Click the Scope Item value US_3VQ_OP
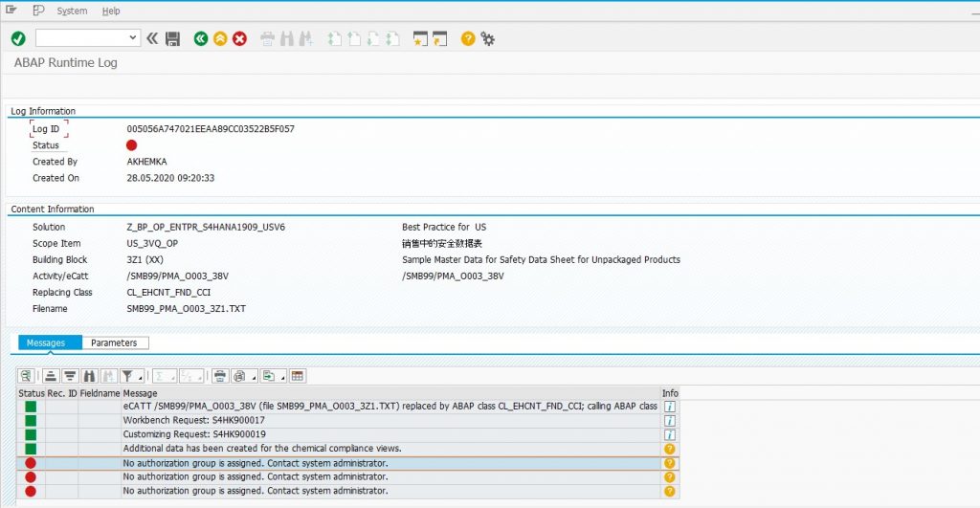The image size is (980, 508). (x=152, y=243)
